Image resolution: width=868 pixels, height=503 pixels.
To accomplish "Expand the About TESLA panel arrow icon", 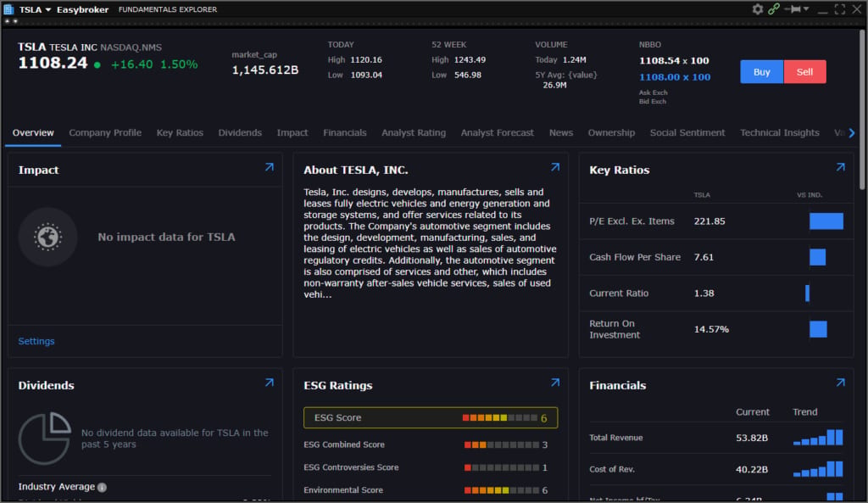I will pyautogui.click(x=555, y=167).
